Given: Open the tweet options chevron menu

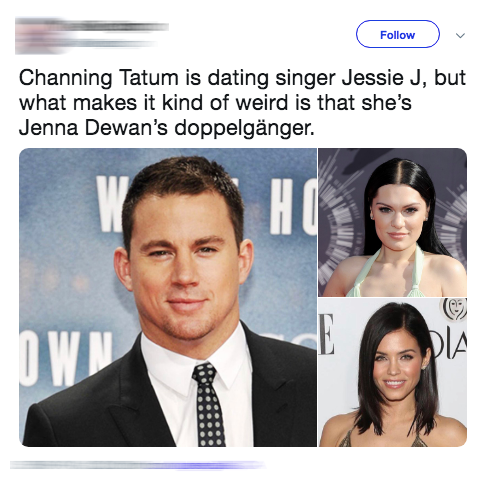Looking at the screenshot, I should (x=460, y=35).
